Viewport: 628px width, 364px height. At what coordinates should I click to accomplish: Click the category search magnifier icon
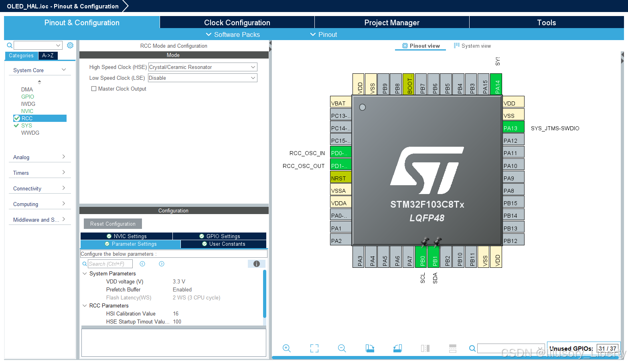(10, 45)
